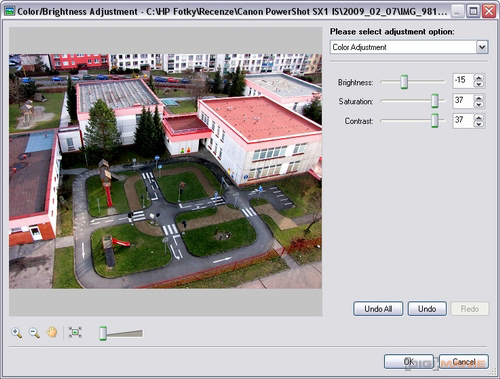Click the preview image of the school
Viewport: 500px width, 379px height.
tap(165, 171)
